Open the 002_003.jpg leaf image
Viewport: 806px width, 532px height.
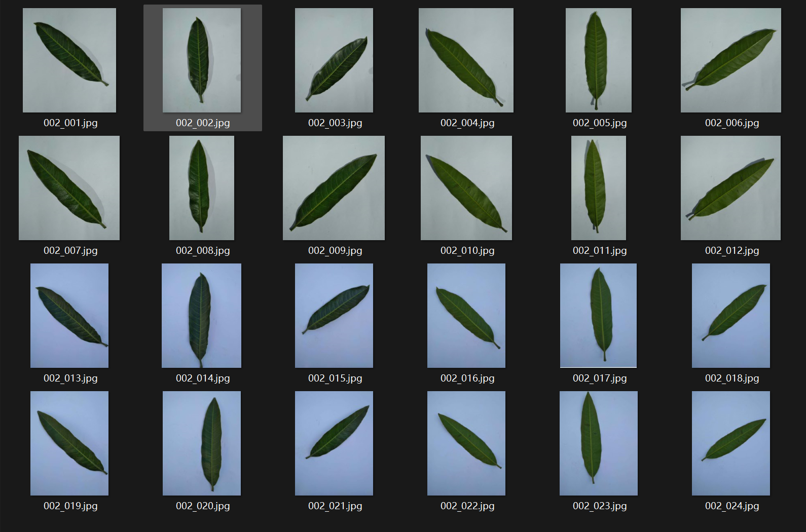tap(334, 60)
